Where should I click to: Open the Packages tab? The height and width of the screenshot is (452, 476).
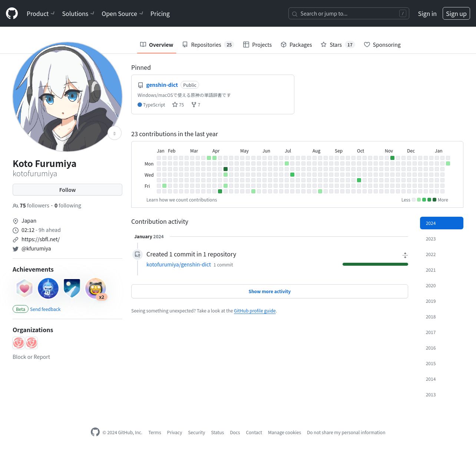(x=296, y=45)
